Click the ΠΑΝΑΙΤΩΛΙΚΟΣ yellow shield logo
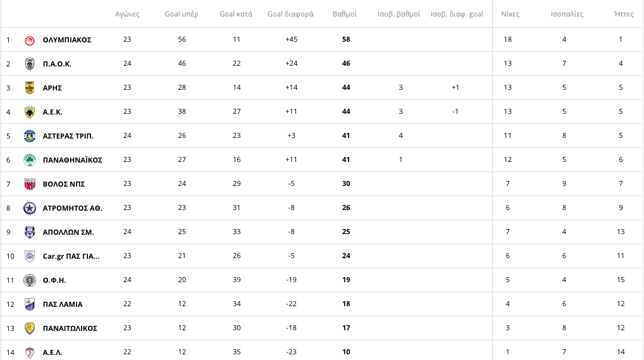The image size is (644, 360). point(30,328)
